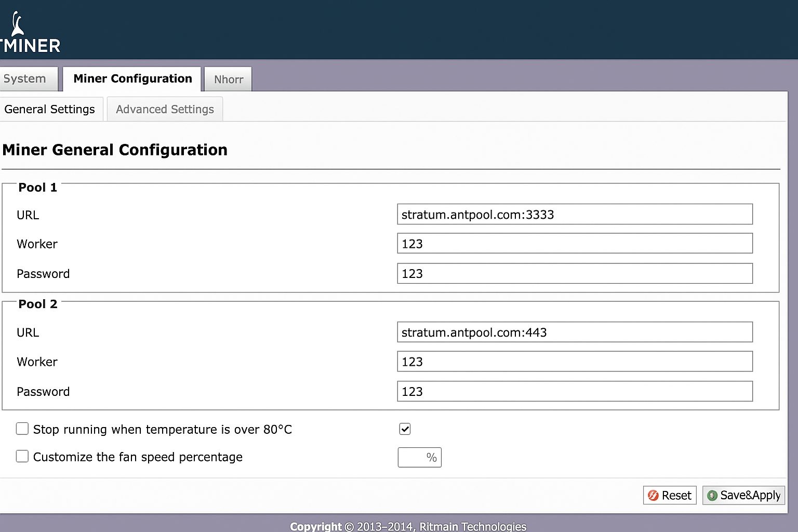Click the Pool 2 Password field
The width and height of the screenshot is (798, 532).
[x=575, y=391]
